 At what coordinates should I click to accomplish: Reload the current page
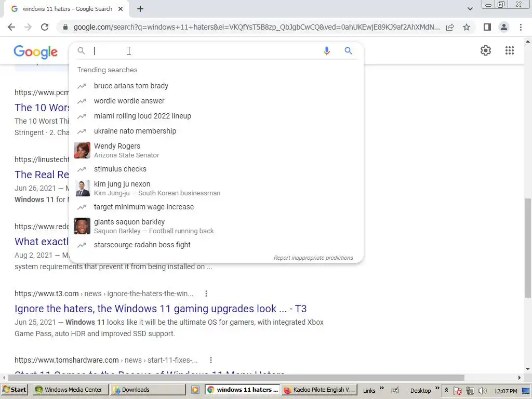(x=45, y=27)
